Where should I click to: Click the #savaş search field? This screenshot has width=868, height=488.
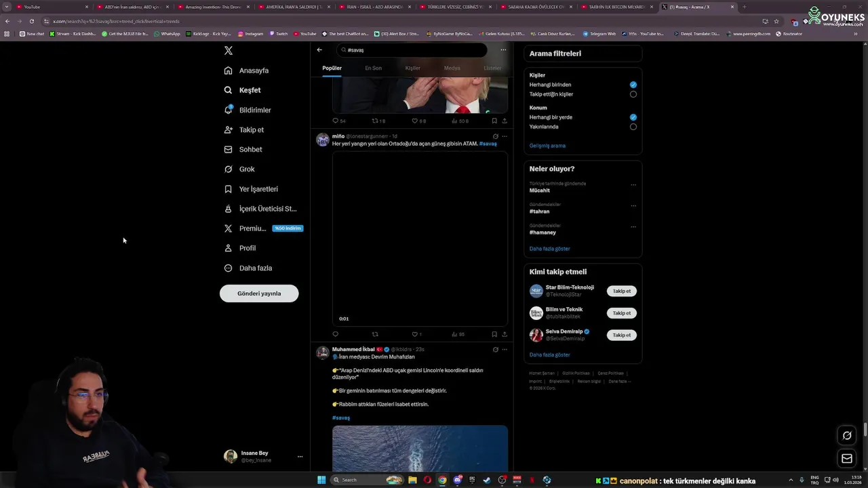click(412, 49)
